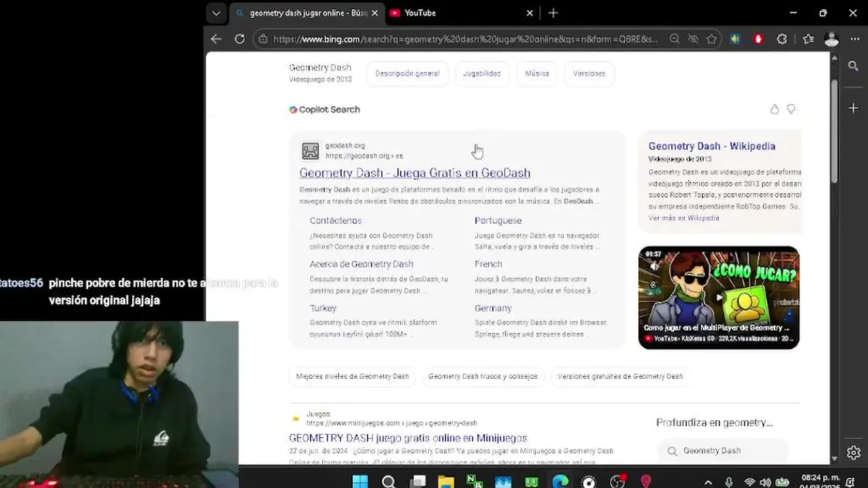868x488 pixels.
Task: Open a new browser tab
Action: [x=553, y=13]
